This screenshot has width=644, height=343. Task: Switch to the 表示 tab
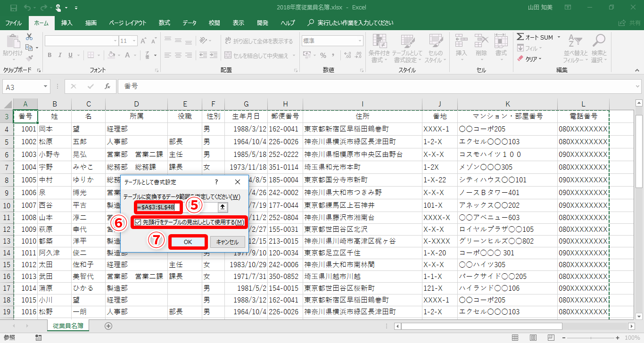[x=239, y=23]
